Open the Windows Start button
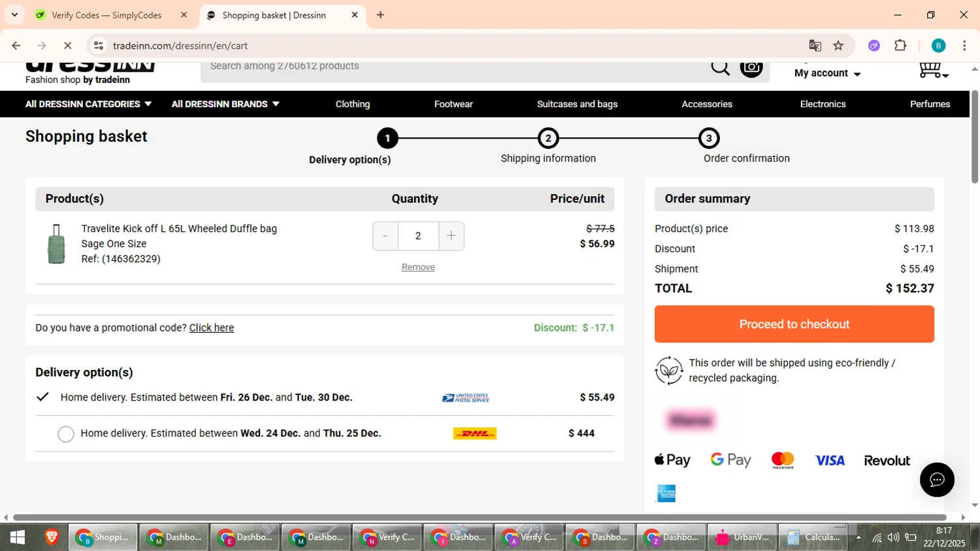The height and width of the screenshot is (551, 980). coord(18,537)
